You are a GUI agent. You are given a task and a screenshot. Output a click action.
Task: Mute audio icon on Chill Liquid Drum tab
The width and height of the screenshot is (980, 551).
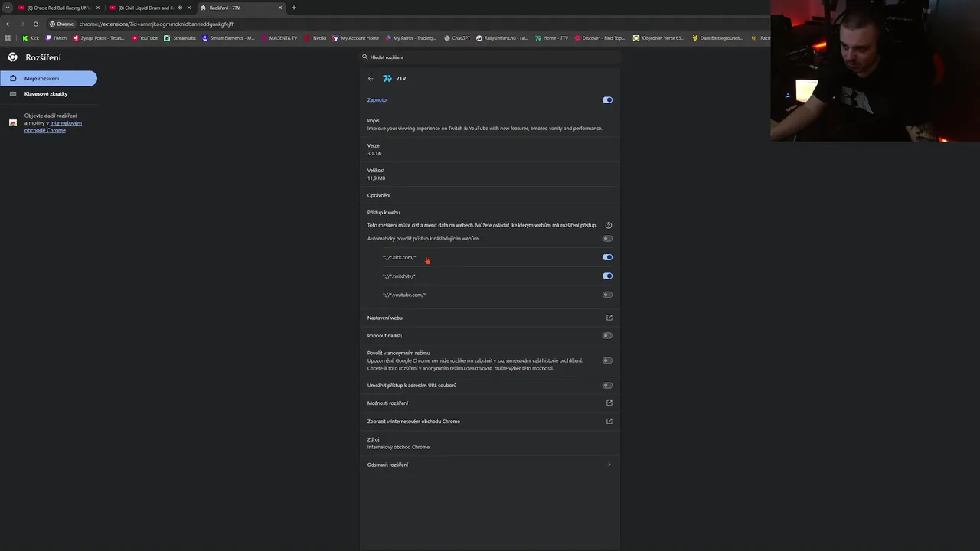click(x=180, y=8)
